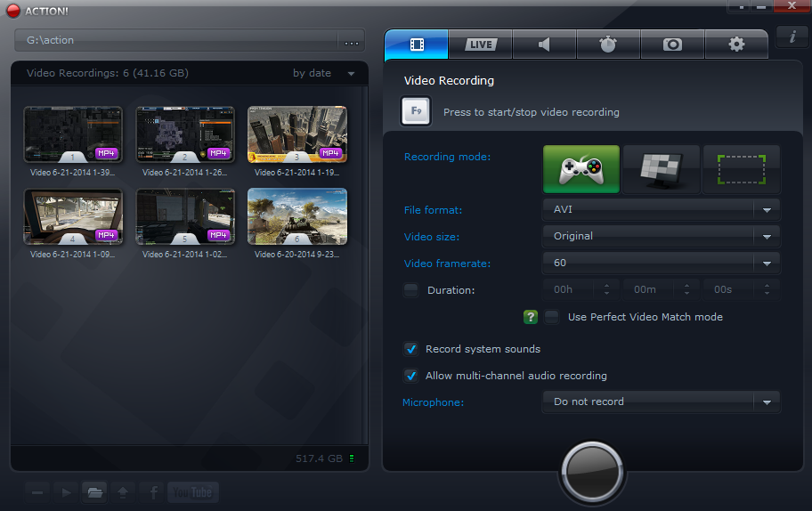Image resolution: width=812 pixels, height=511 pixels.
Task: Open the audio speaker tab
Action: point(544,45)
